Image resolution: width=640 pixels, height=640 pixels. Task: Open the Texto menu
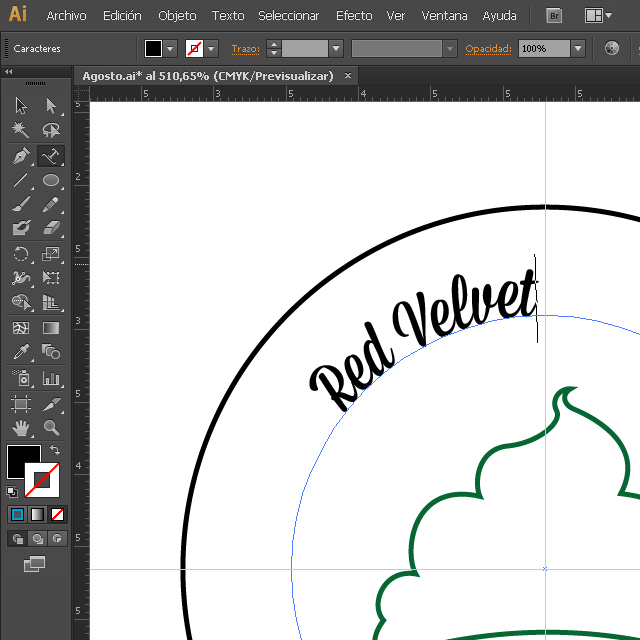click(x=228, y=16)
